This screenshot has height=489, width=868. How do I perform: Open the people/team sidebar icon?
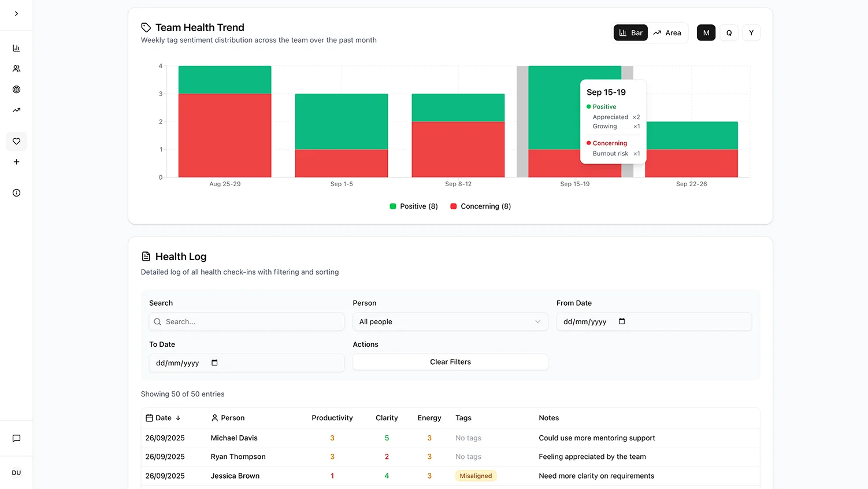(16, 69)
